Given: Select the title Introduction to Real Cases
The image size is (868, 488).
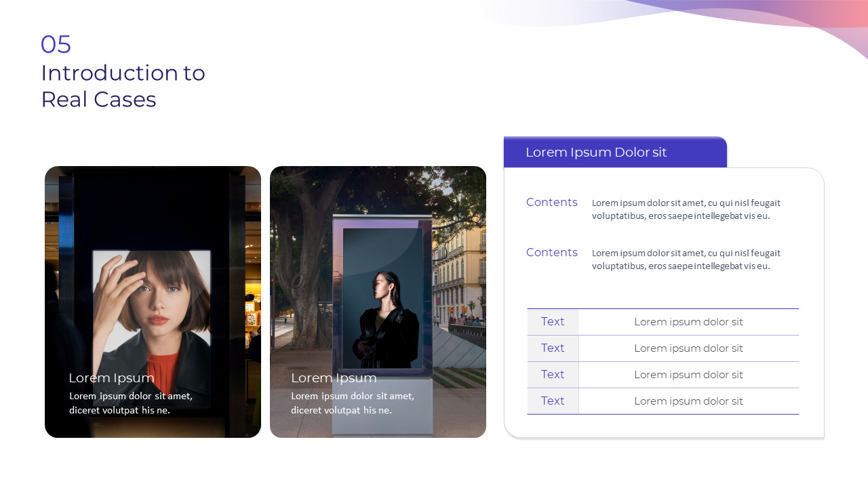Looking at the screenshot, I should point(123,85).
